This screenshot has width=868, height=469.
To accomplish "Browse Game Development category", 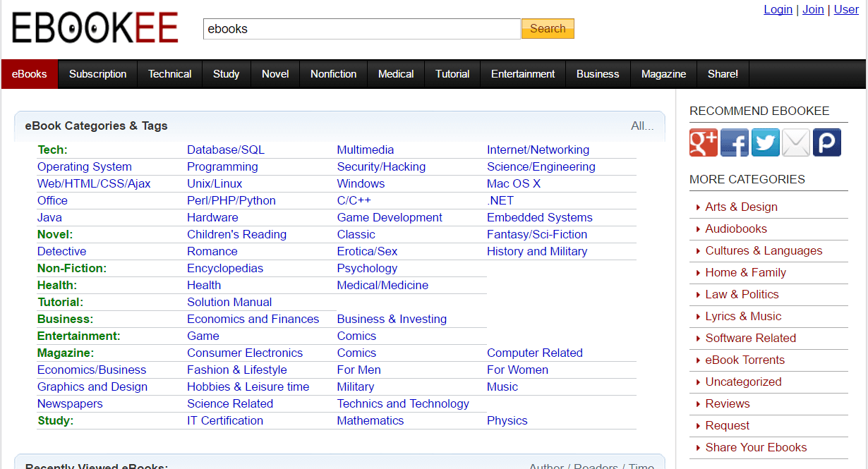I will [x=390, y=217].
